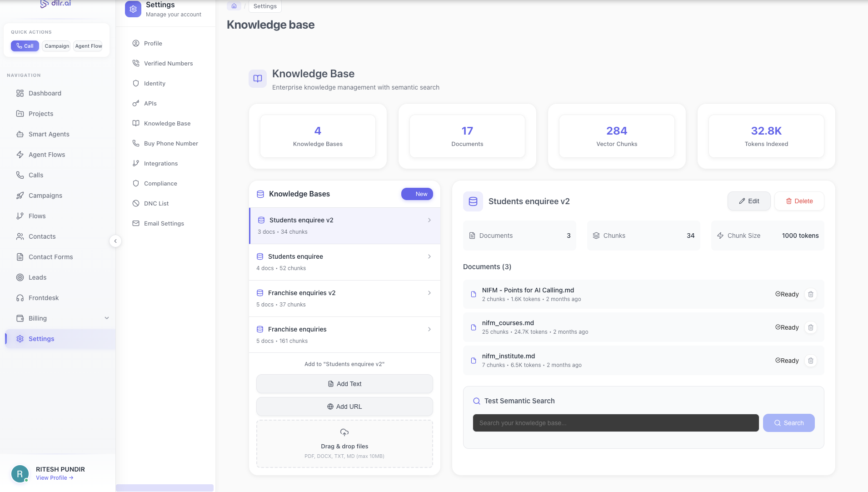Screen dimensions: 868x492
Task: Delete NIFM - Points for AI Calling.md document
Action: (x=811, y=294)
